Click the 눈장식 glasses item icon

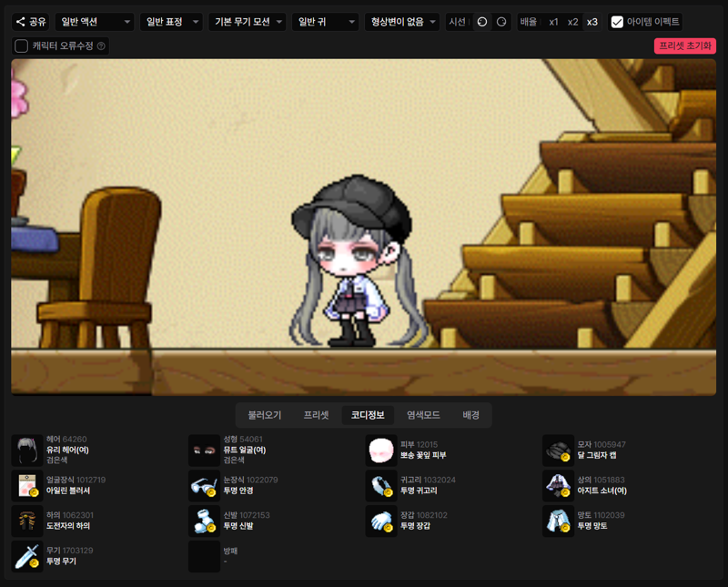point(204,485)
